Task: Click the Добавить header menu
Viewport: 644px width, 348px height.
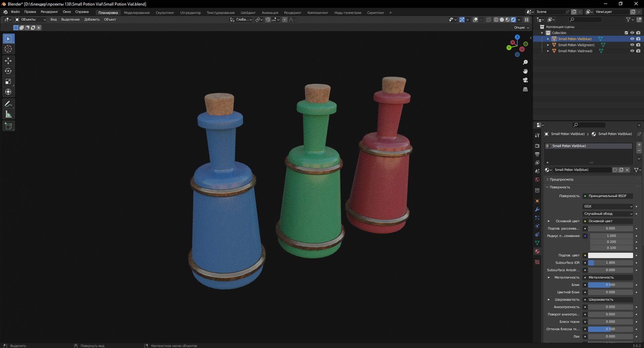Action: [92, 19]
